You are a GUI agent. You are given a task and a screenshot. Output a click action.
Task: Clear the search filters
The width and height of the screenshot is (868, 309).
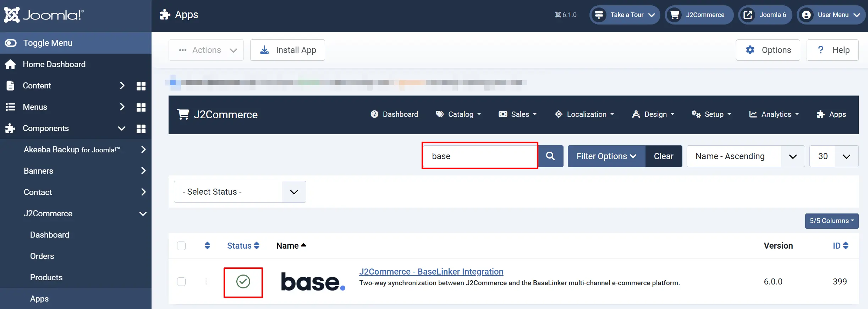click(664, 156)
